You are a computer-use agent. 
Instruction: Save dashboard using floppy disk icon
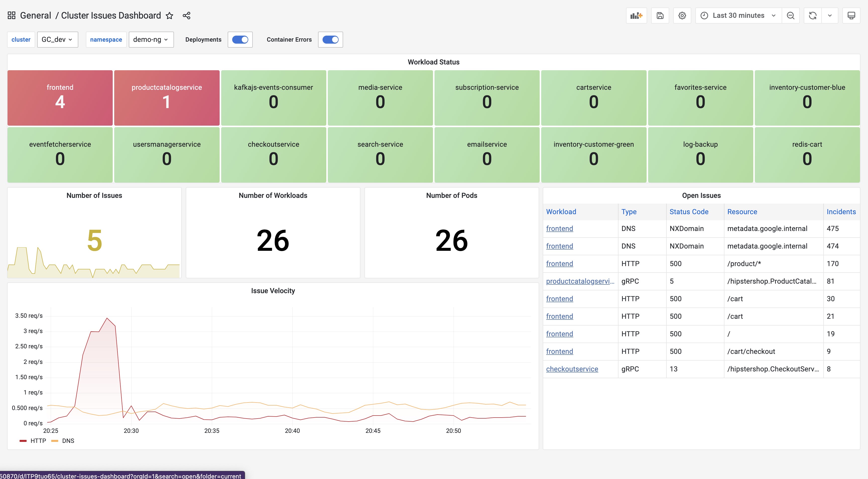point(660,16)
